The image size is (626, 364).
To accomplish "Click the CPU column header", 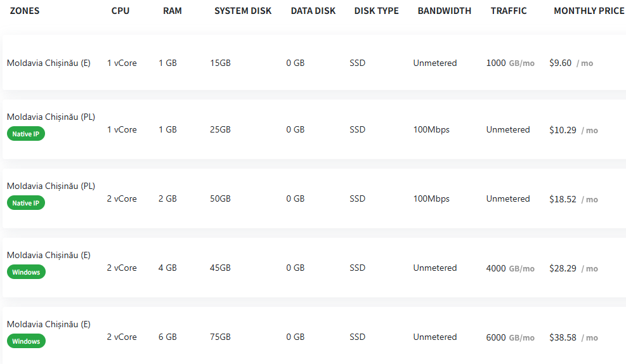I will (120, 11).
